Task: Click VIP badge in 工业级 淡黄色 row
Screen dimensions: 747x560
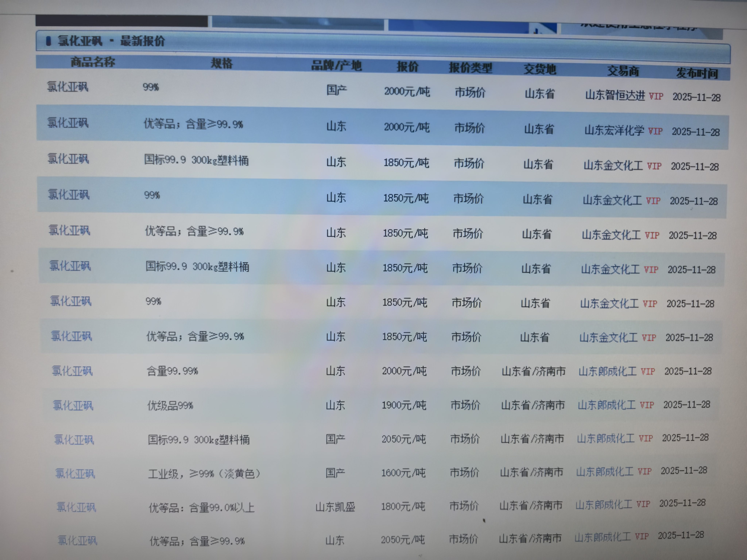Action: (644, 471)
